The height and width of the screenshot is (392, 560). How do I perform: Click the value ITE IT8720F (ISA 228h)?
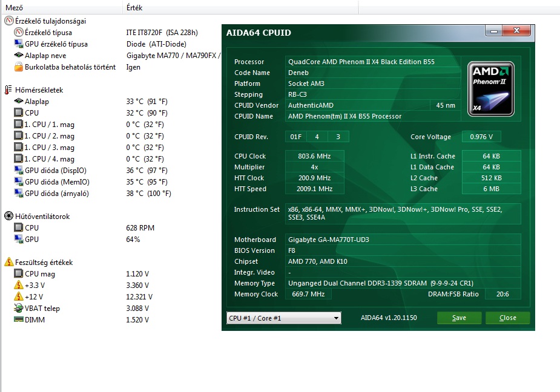pyautogui.click(x=162, y=33)
